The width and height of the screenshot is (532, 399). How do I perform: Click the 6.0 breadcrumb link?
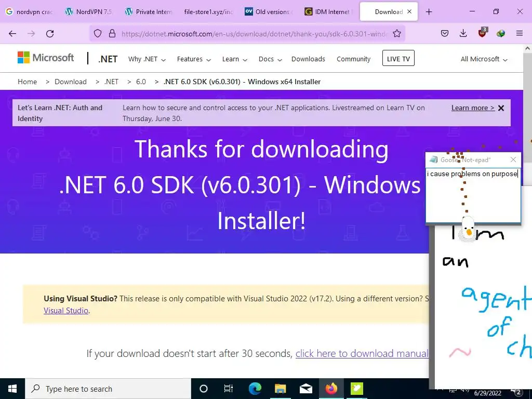141,82
